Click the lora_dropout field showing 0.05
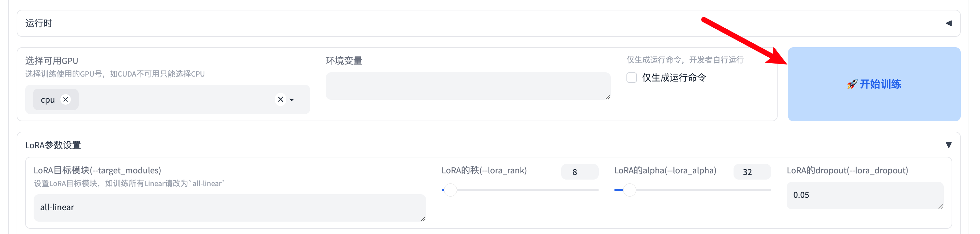The height and width of the screenshot is (234, 980). click(864, 195)
